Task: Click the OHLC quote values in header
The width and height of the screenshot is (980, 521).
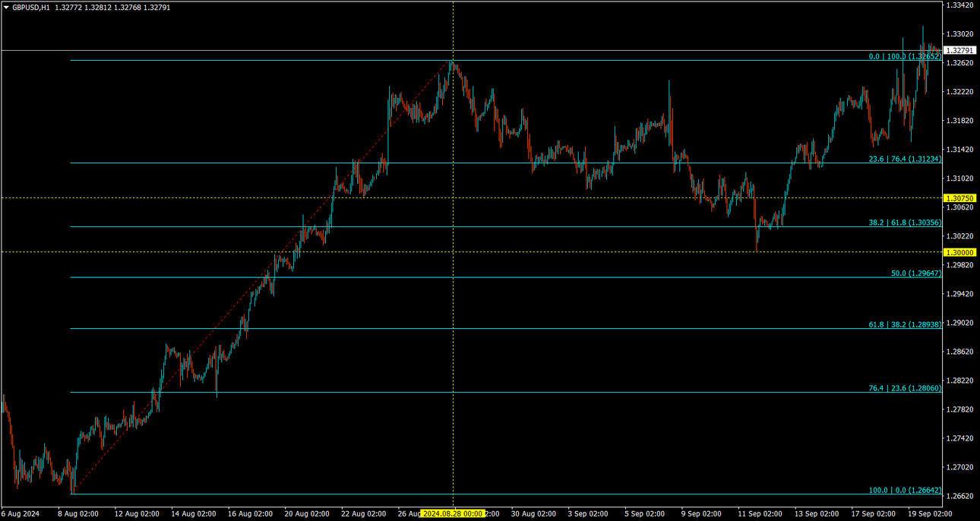Action: coord(112,7)
